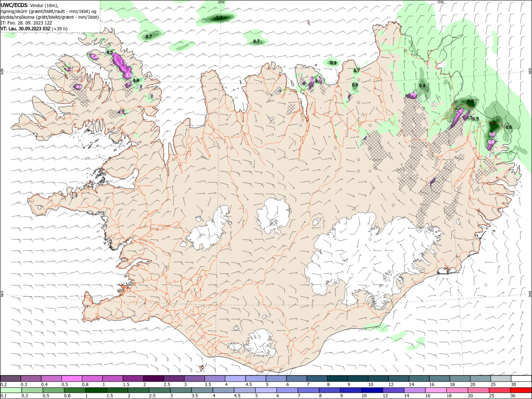The width and height of the screenshot is (532, 399).
Task: Click the 25 coral-red swatch in the rain legend
Action: 499,390
